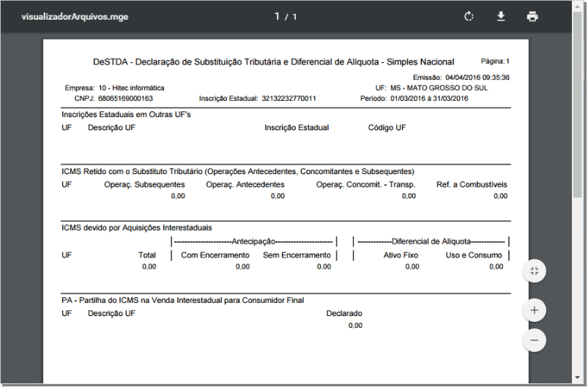Viewport: 588px width, 387px height.
Task: Click 'Operaç. Subsequentes' column header
Action: pyautogui.click(x=144, y=184)
